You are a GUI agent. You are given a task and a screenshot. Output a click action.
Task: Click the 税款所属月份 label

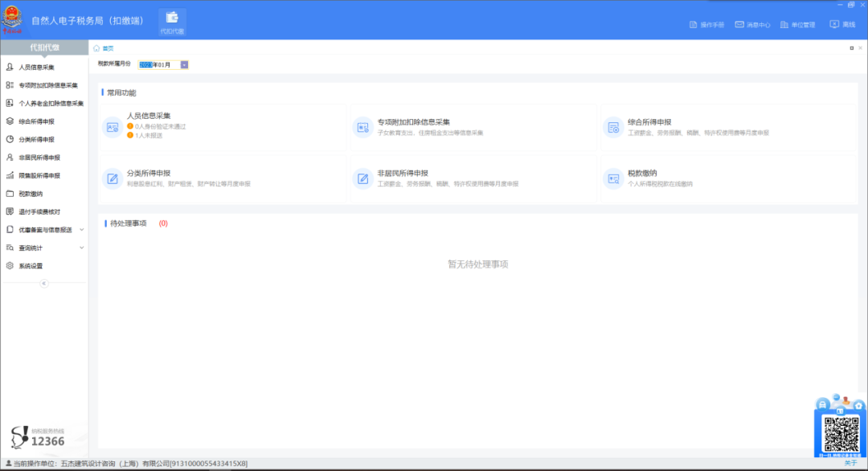pos(114,64)
